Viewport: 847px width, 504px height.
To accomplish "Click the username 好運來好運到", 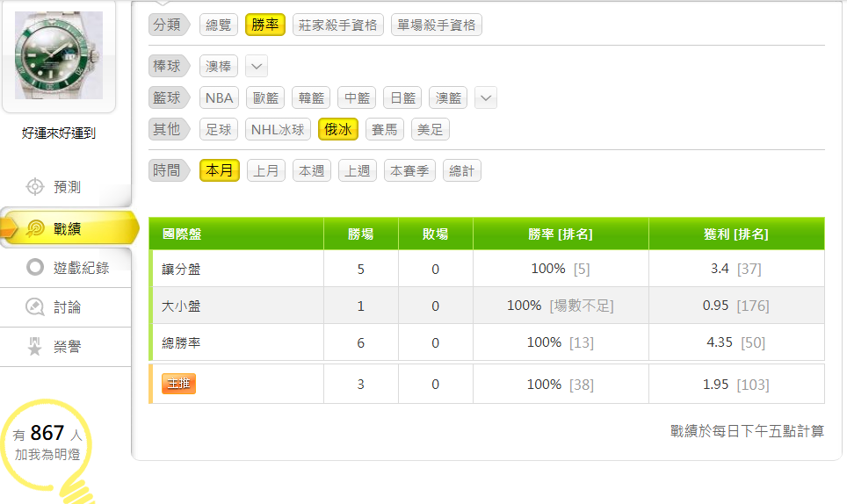I will (x=58, y=133).
